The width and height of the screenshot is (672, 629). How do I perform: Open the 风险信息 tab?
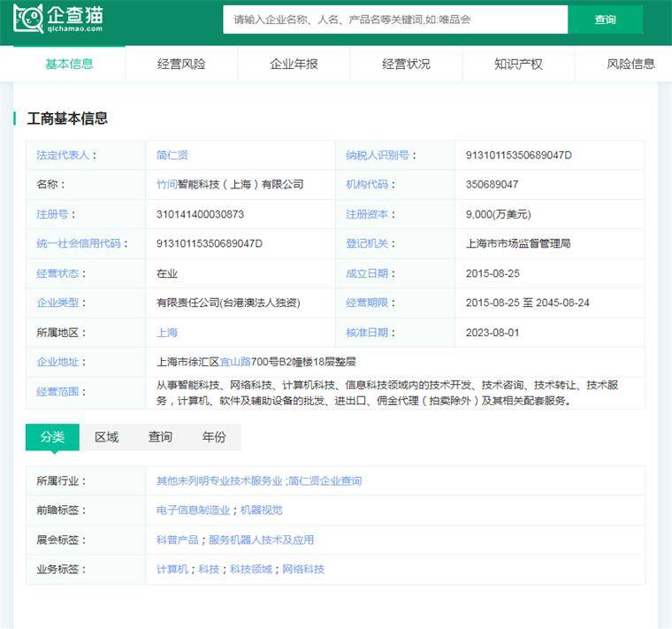click(x=630, y=64)
